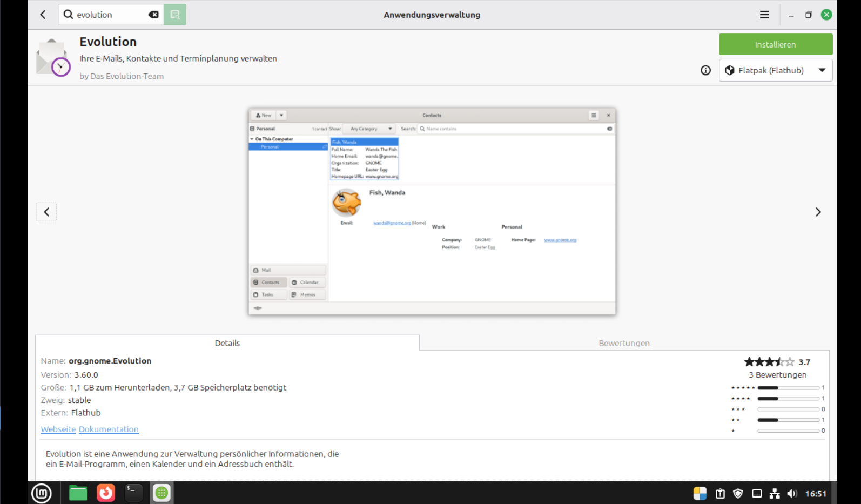
Task: Open the Dokumentation link
Action: 109,429
